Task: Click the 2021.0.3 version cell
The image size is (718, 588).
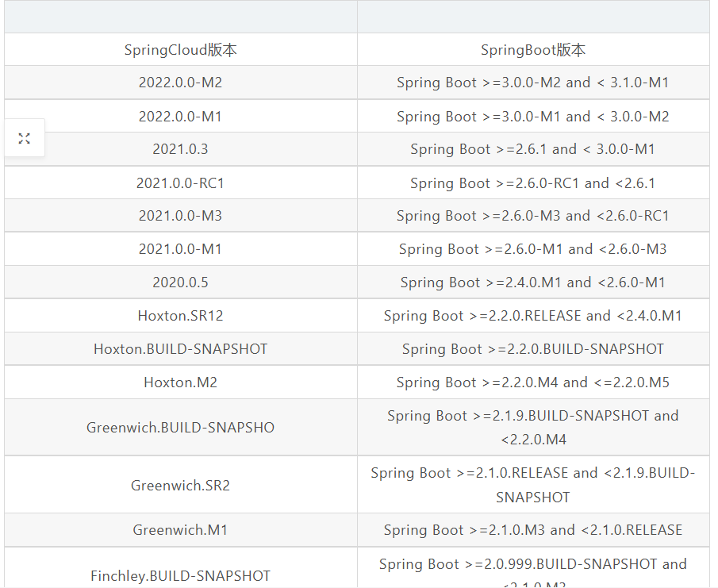Action: (181, 149)
